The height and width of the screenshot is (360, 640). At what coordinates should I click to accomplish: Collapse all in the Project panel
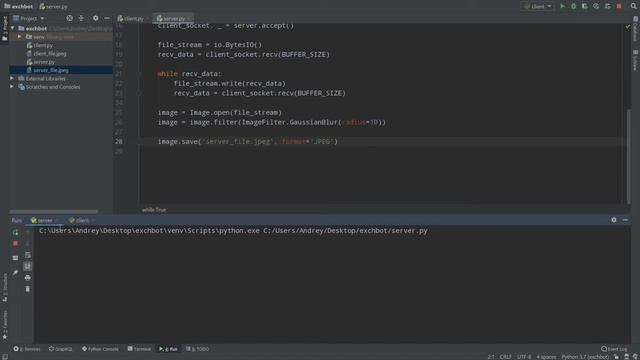[81, 18]
